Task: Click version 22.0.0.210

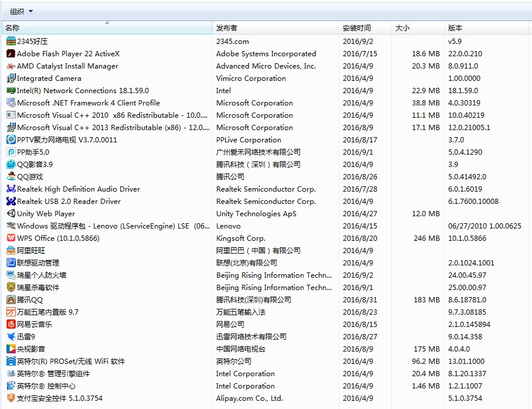Action: [465, 54]
